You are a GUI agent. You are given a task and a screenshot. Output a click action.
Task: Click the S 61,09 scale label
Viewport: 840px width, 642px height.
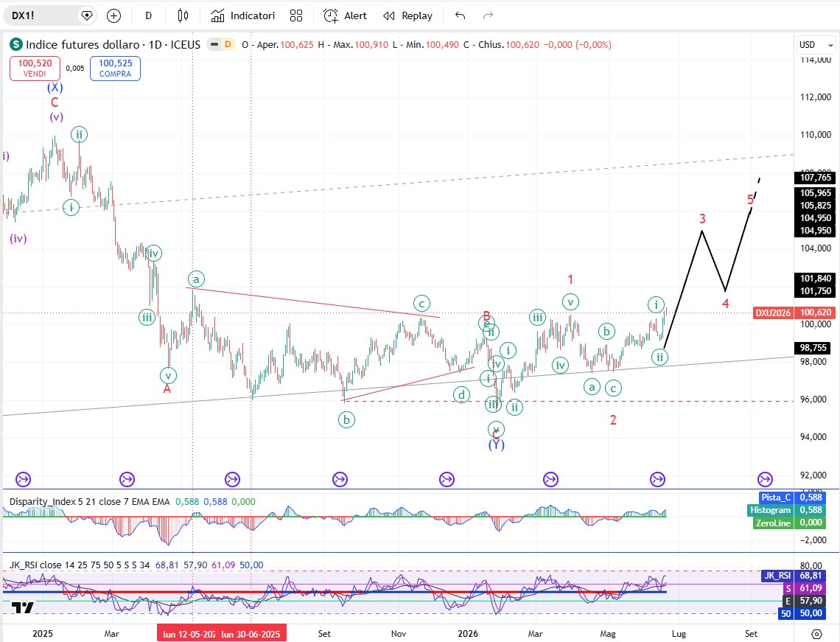click(x=803, y=588)
